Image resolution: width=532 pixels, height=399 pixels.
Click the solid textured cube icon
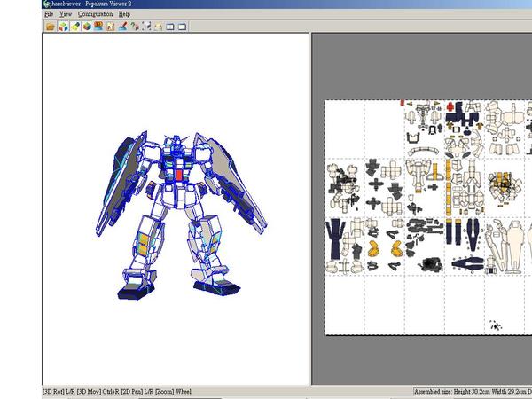point(87,27)
